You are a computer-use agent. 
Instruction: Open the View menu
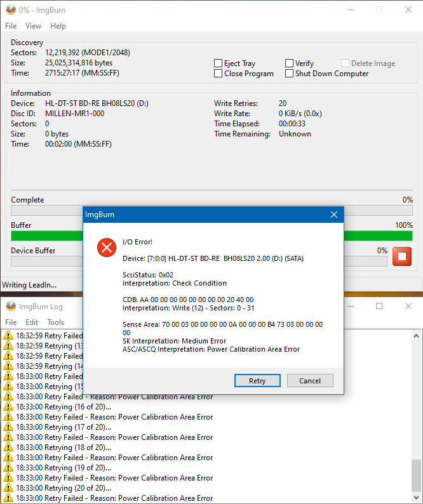coord(34,26)
